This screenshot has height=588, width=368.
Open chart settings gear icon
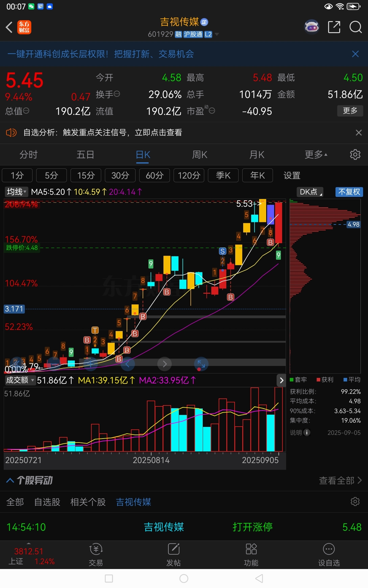pos(355,154)
